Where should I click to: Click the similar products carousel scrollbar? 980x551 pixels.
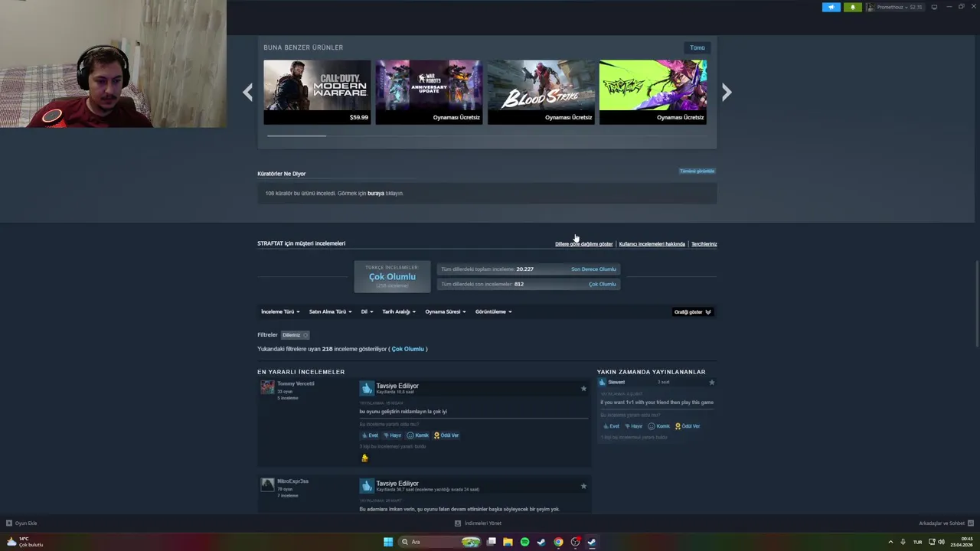[296, 135]
